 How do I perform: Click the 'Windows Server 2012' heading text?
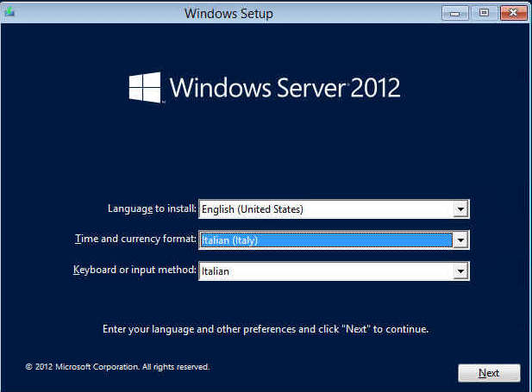285,88
